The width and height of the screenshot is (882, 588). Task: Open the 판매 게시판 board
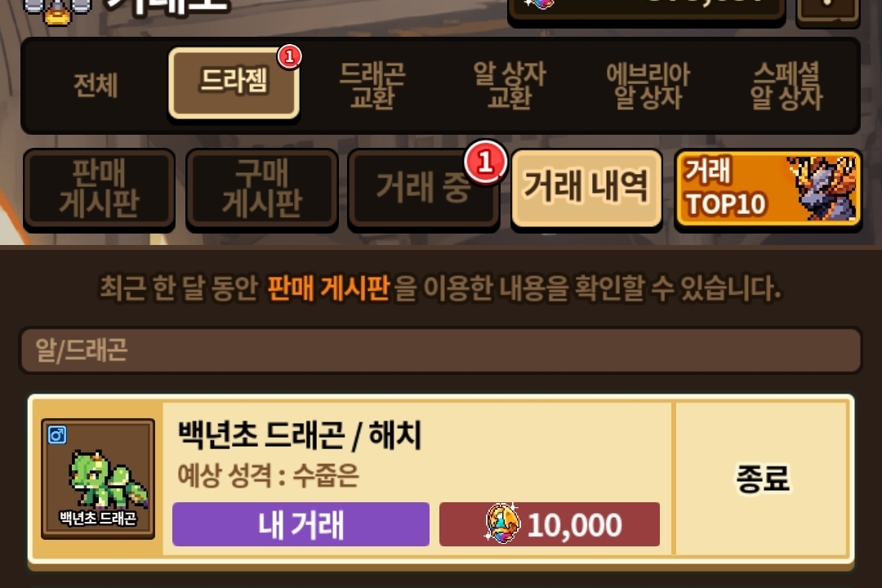click(x=99, y=188)
